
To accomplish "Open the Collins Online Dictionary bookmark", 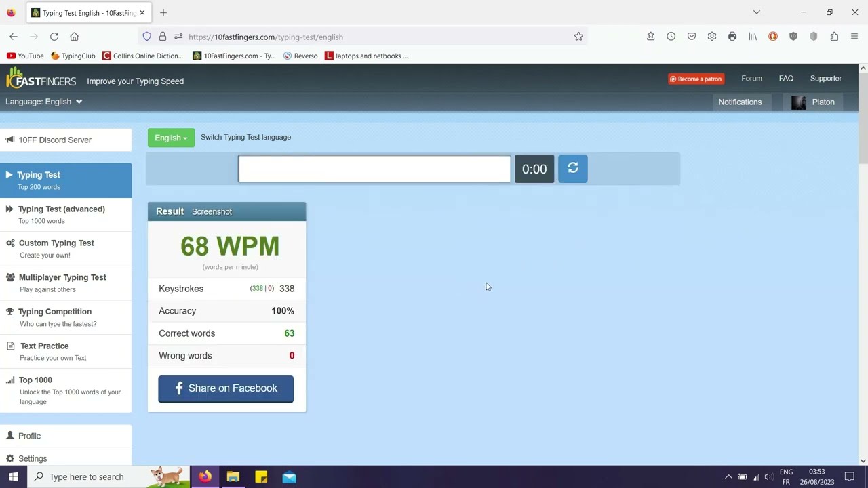I will point(143,56).
